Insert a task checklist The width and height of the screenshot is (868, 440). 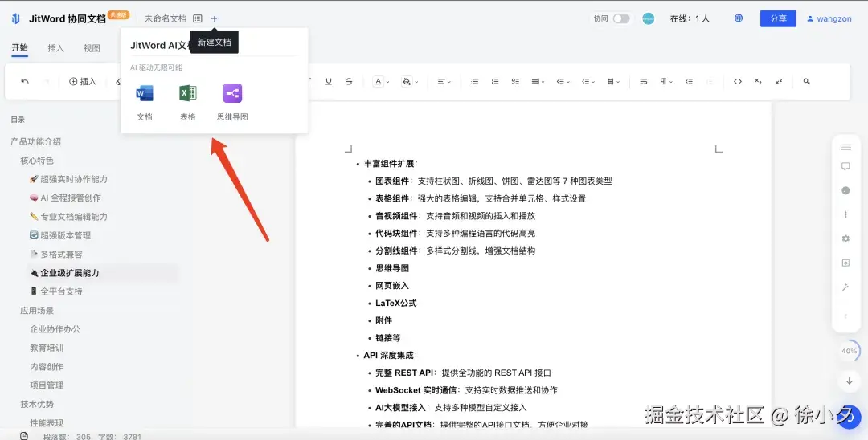(515, 81)
